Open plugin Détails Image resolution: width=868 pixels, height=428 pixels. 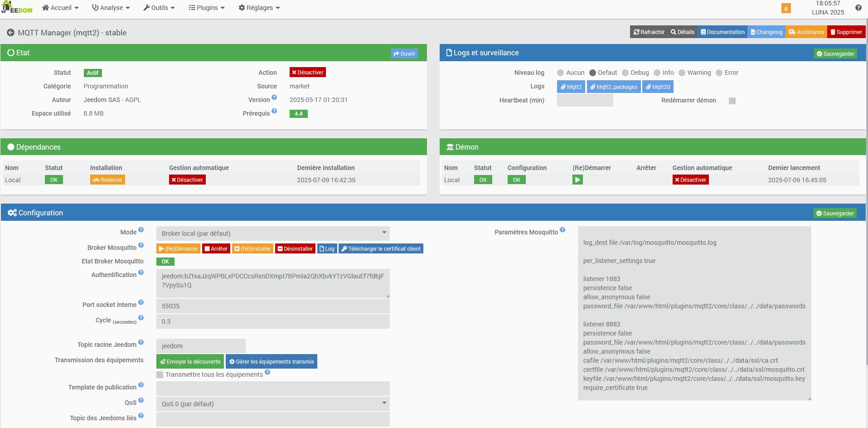click(683, 32)
